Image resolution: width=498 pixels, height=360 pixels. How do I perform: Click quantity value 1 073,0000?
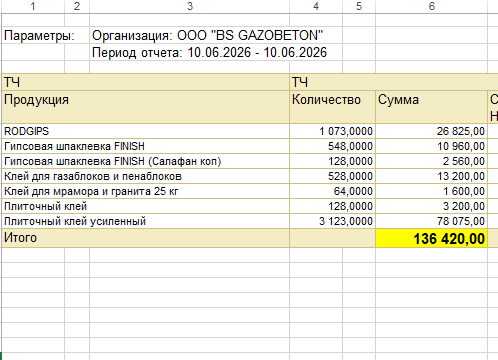coord(333,131)
